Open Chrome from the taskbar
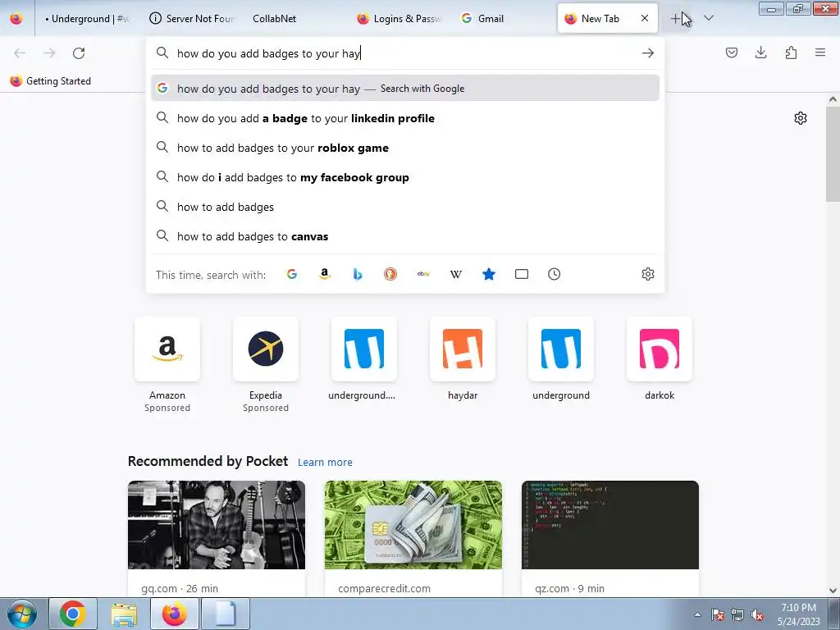The height and width of the screenshot is (630, 840). 73,614
